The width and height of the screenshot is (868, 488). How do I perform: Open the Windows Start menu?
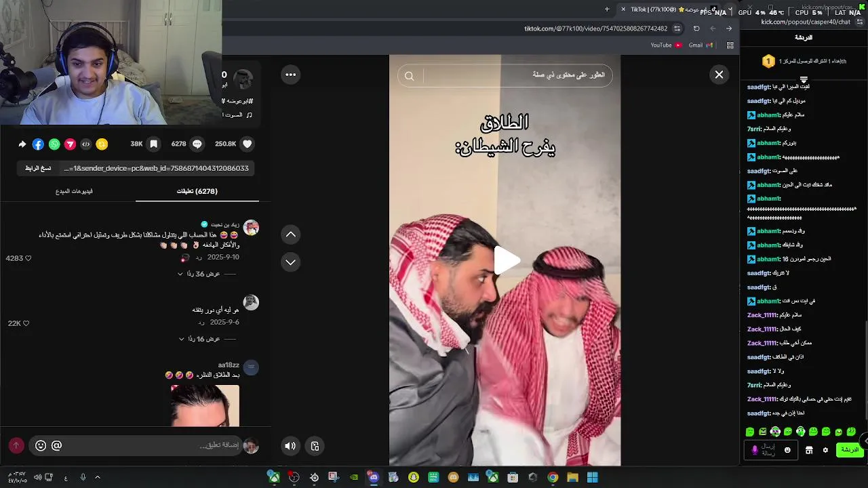[592, 477]
